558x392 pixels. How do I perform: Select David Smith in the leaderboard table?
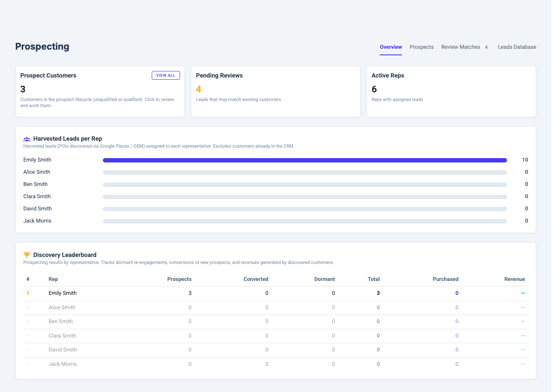click(x=62, y=350)
